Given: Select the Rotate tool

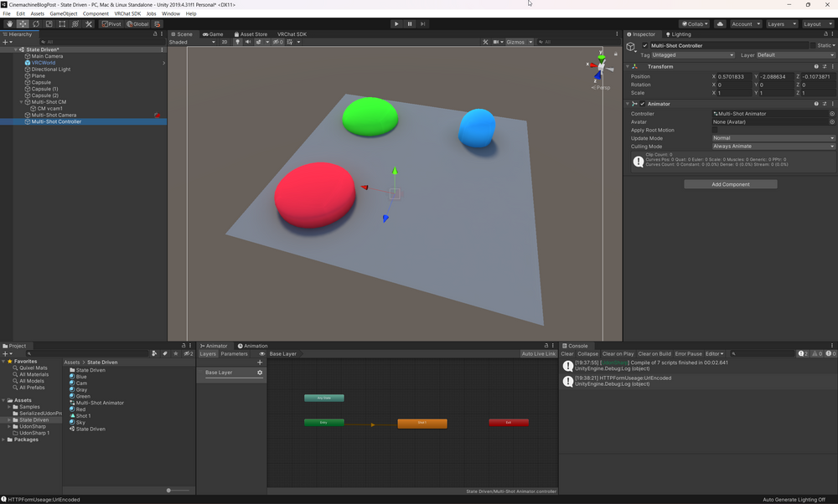Looking at the screenshot, I should pyautogui.click(x=36, y=23).
